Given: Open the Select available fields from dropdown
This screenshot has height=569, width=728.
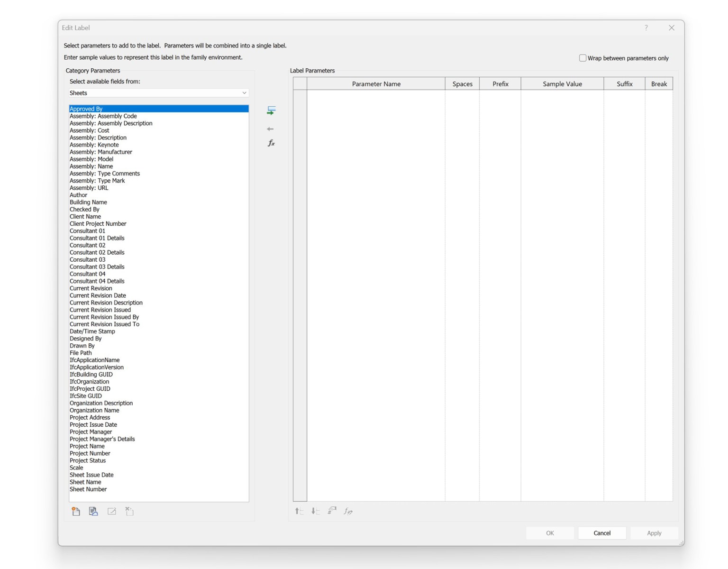Looking at the screenshot, I should pyautogui.click(x=244, y=92).
